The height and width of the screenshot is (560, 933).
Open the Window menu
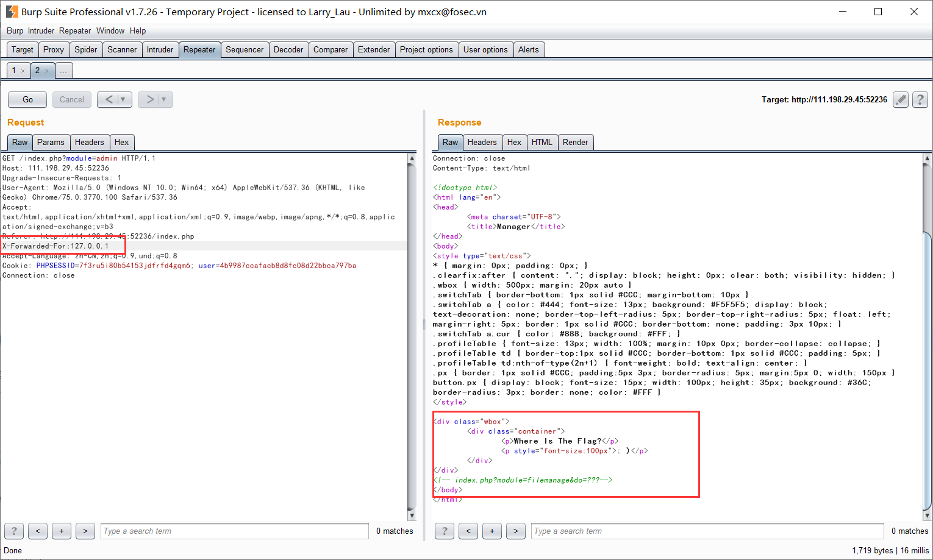(110, 30)
